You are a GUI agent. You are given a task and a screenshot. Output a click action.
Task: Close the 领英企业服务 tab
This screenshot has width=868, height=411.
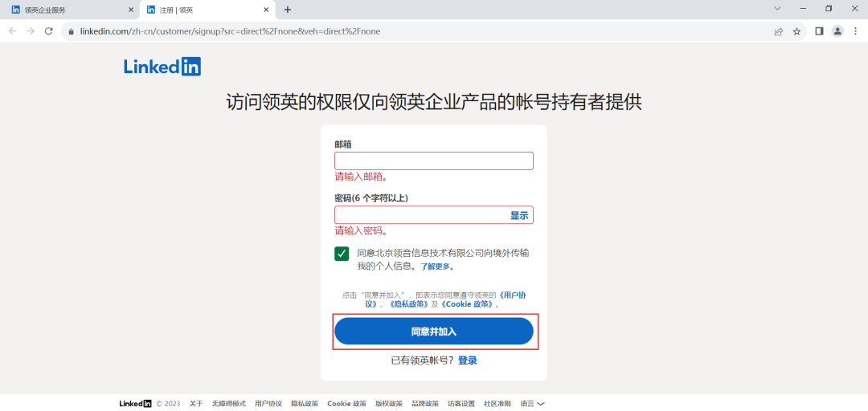(x=131, y=10)
